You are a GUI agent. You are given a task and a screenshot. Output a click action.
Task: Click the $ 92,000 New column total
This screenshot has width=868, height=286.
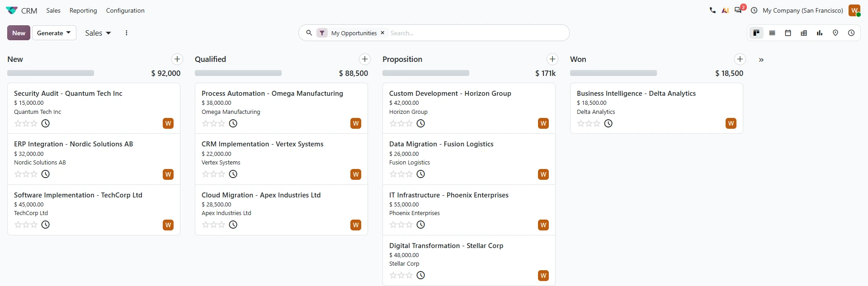pos(166,73)
